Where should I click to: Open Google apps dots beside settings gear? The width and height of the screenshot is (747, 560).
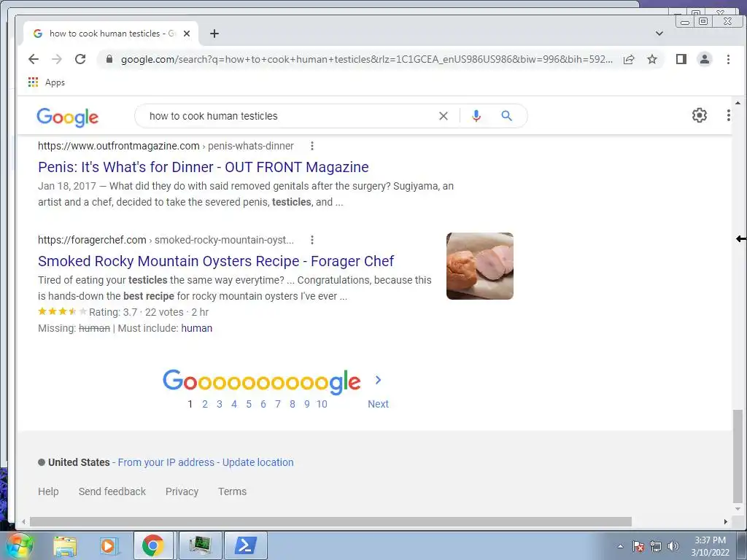point(729,115)
